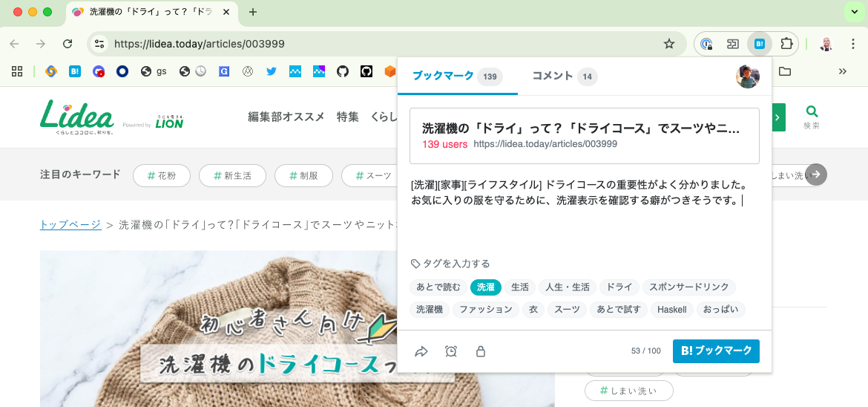
Task: Open the blue G translate bookmark
Action: pos(224,71)
